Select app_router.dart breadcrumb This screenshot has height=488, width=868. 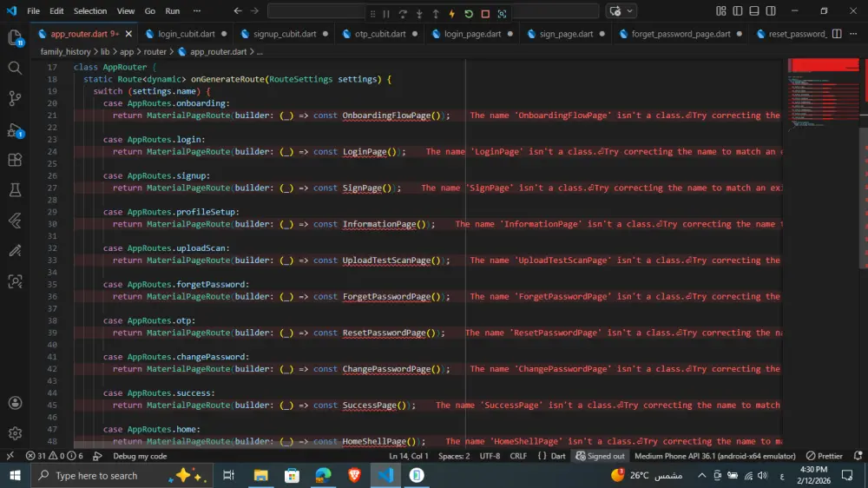point(218,51)
